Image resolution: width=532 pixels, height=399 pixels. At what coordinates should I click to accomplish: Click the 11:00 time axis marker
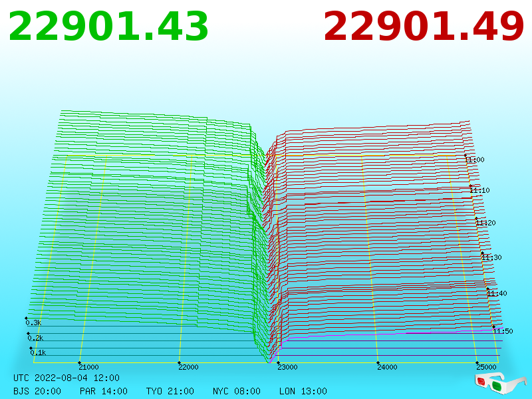(x=475, y=160)
